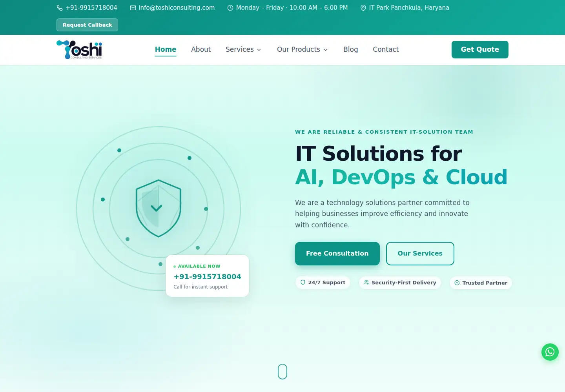Viewport: 565px width, 392px height.
Task: Click the Toshi Consulting Services logo
Action: click(x=79, y=50)
